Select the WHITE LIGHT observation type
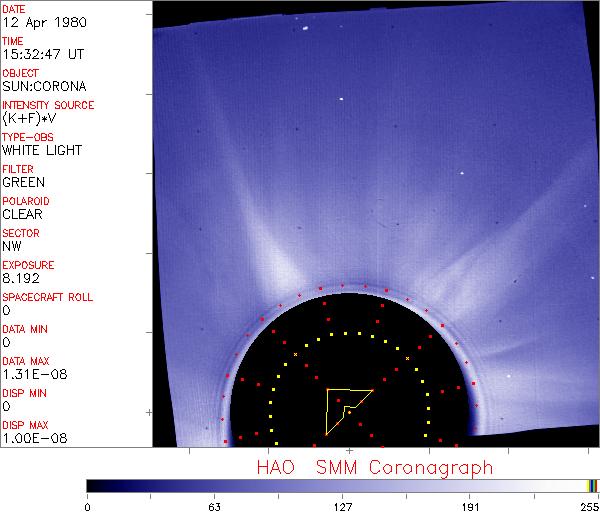Image resolution: width=600 pixels, height=512 pixels. [x=42, y=151]
